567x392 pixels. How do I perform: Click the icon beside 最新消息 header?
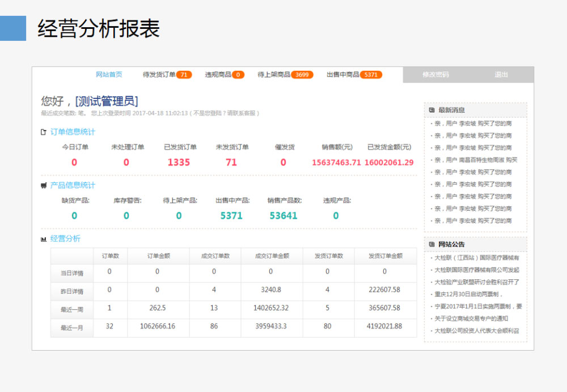pyautogui.click(x=431, y=110)
